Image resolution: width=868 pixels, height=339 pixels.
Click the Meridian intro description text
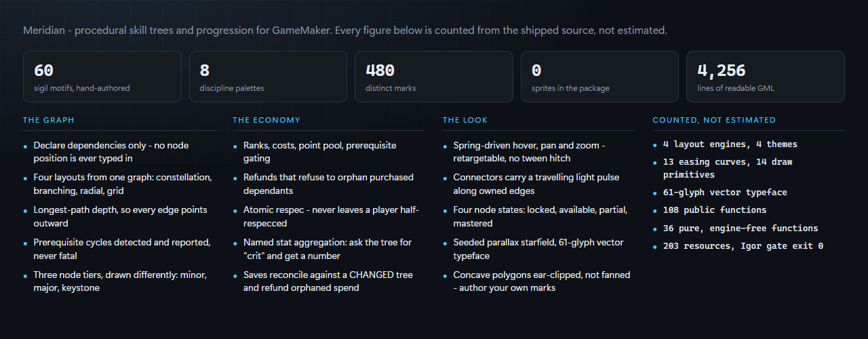pyautogui.click(x=345, y=31)
